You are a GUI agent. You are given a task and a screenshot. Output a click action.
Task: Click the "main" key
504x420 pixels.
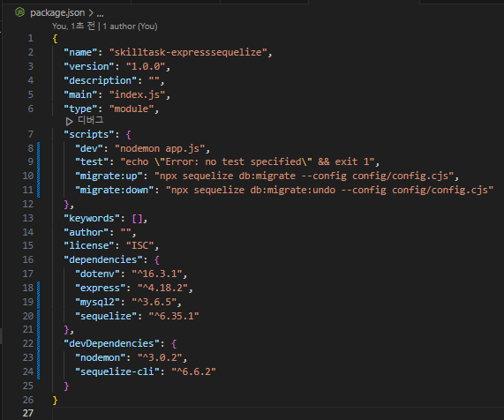[x=80, y=94]
